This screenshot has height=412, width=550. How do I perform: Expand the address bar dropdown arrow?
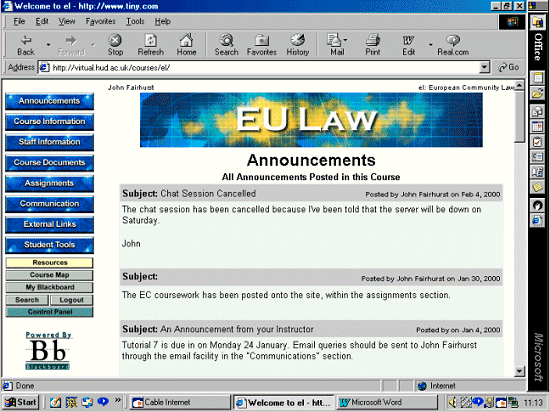tap(484, 67)
